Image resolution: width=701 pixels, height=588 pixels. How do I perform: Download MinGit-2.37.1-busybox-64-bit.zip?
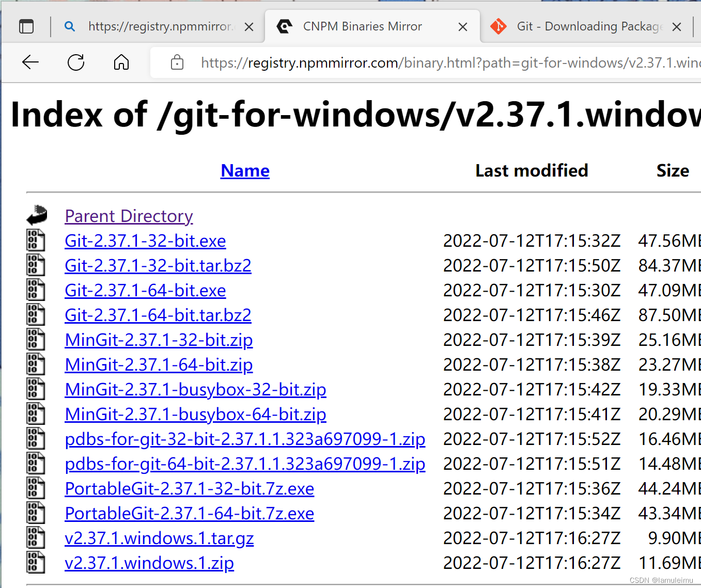(x=195, y=414)
